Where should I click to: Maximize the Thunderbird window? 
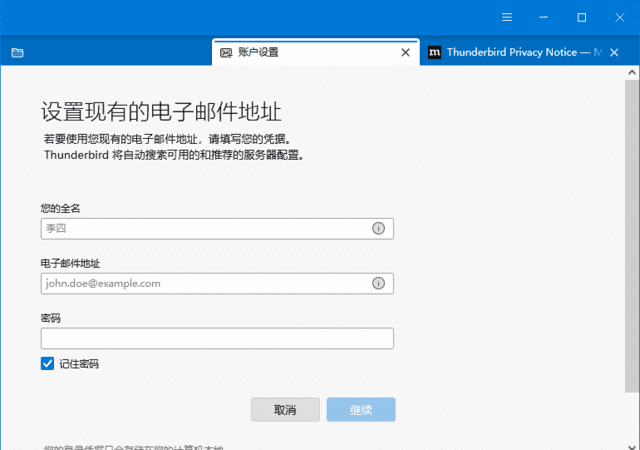pyautogui.click(x=582, y=17)
